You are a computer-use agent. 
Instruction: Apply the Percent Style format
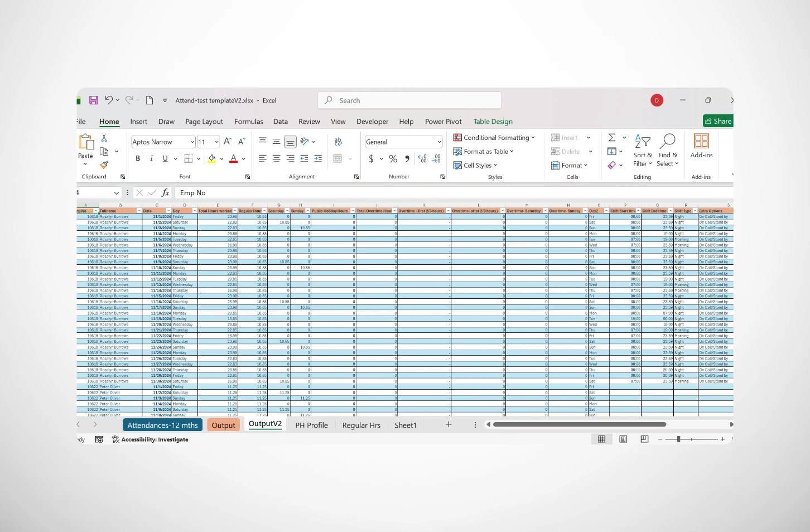[x=393, y=159]
